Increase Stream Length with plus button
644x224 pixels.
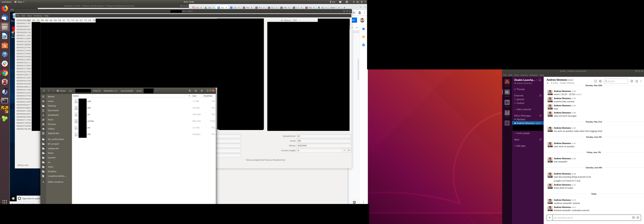pos(349,150)
